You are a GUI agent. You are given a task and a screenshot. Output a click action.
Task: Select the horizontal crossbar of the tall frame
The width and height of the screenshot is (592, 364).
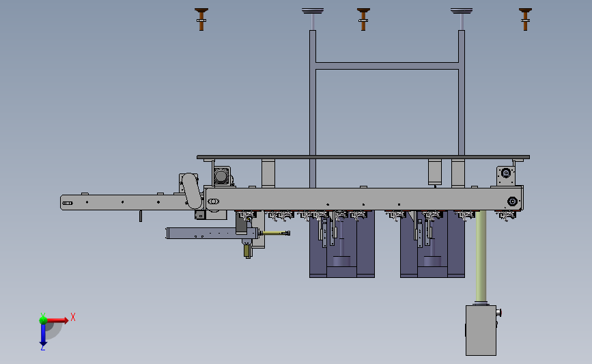[x=387, y=66]
